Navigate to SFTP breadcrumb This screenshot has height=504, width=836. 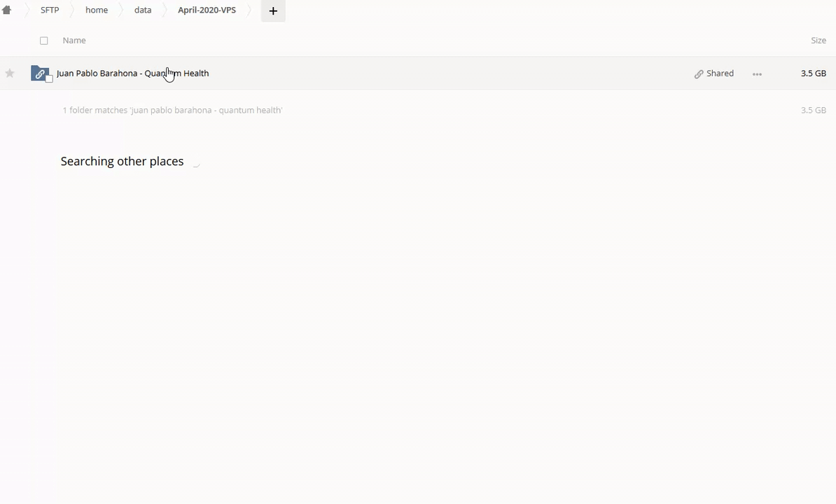[x=50, y=10]
